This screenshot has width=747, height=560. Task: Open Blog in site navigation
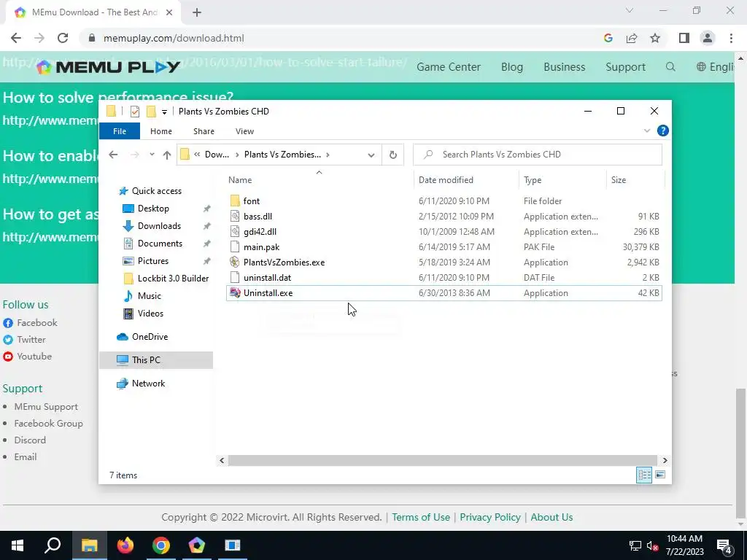point(512,66)
